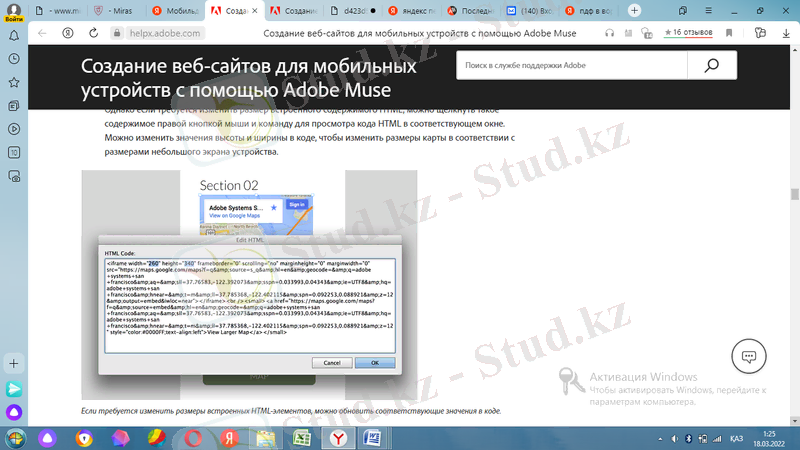This screenshot has height=450, width=800.
Task: Click the browser back arrow
Action: coord(42,33)
